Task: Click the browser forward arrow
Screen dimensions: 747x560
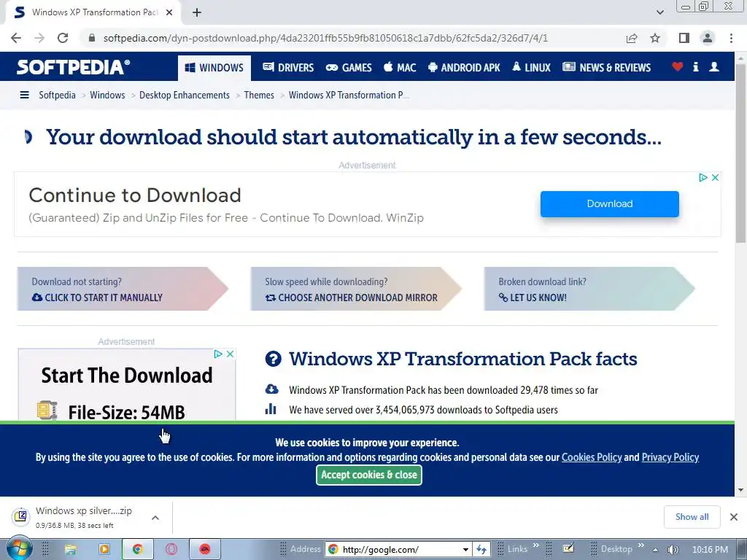Action: 39,38
